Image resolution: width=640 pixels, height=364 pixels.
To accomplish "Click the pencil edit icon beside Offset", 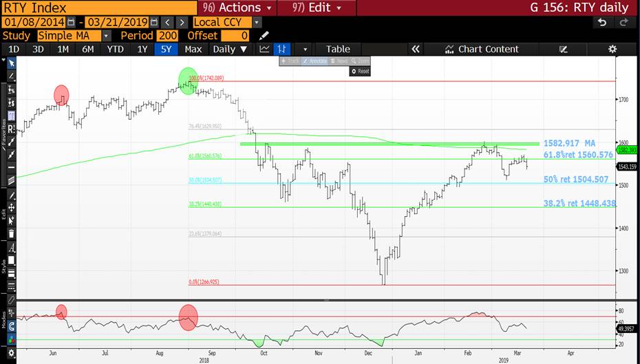I will [264, 36].
